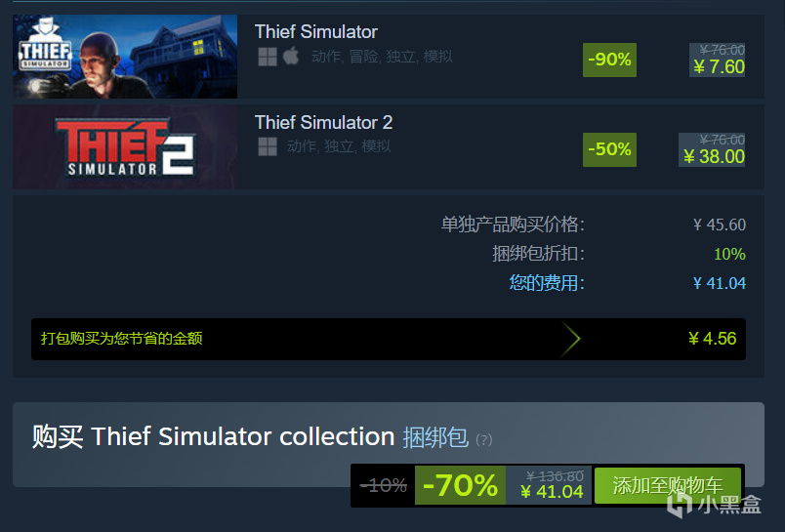Click the Apple macOS icon under Thief Simulator
This screenshot has width=785, height=532.
pyautogui.click(x=291, y=56)
